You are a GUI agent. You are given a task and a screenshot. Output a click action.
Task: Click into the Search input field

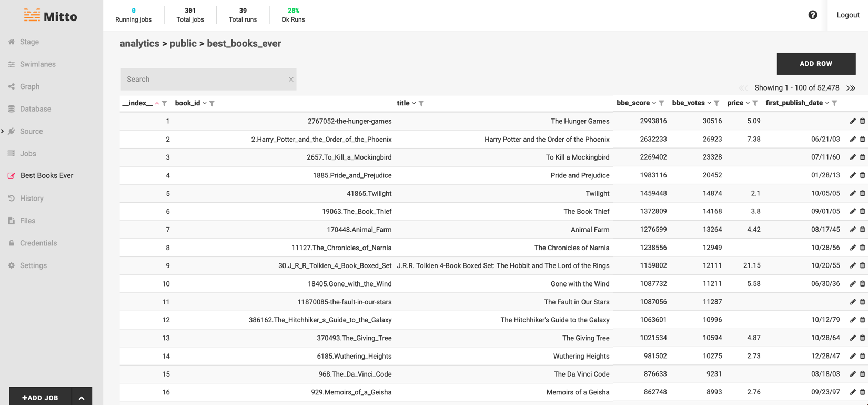pyautogui.click(x=205, y=80)
